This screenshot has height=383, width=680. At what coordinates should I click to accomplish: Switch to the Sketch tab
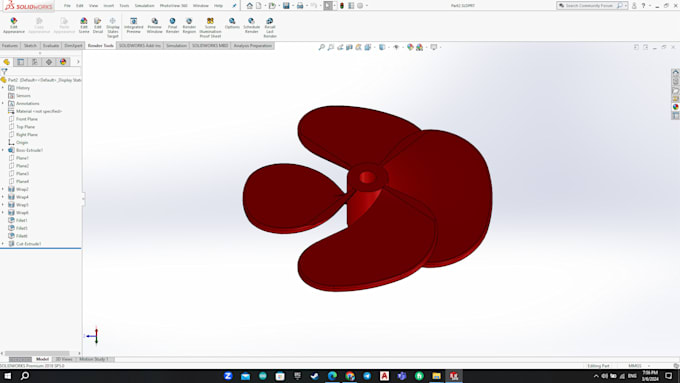30,46
